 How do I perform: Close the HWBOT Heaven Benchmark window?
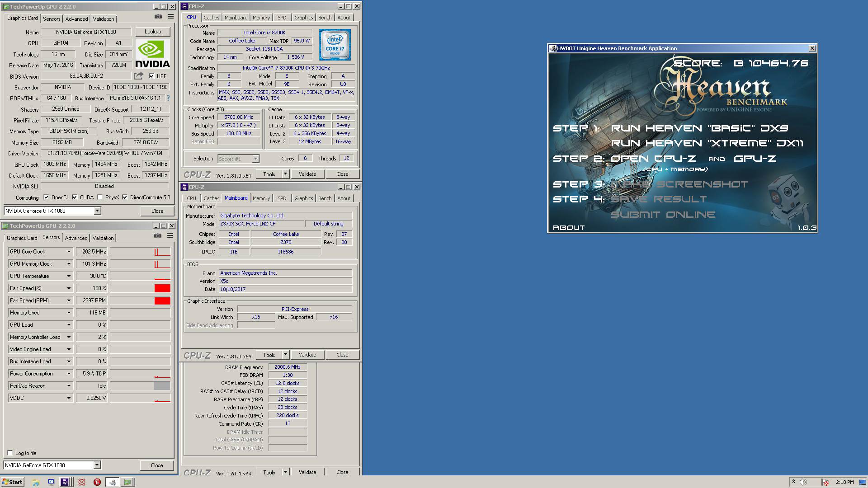tap(812, 48)
